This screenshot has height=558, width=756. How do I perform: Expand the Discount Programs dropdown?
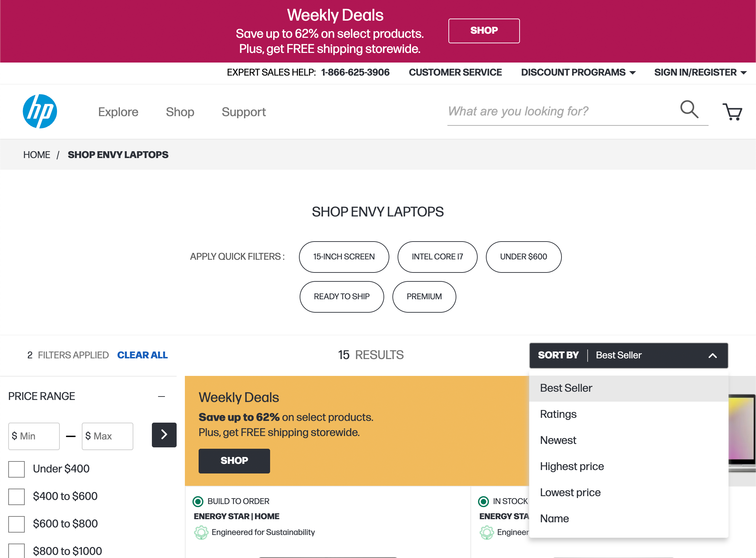tap(578, 72)
